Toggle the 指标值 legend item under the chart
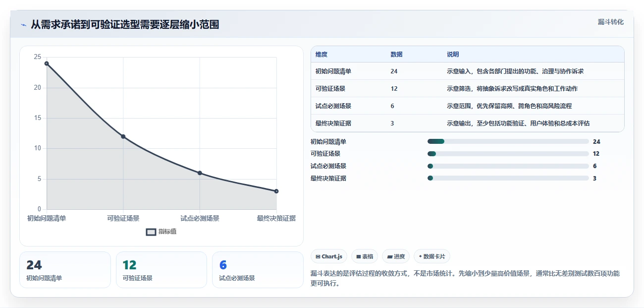The height and width of the screenshot is (308, 644). [161, 232]
